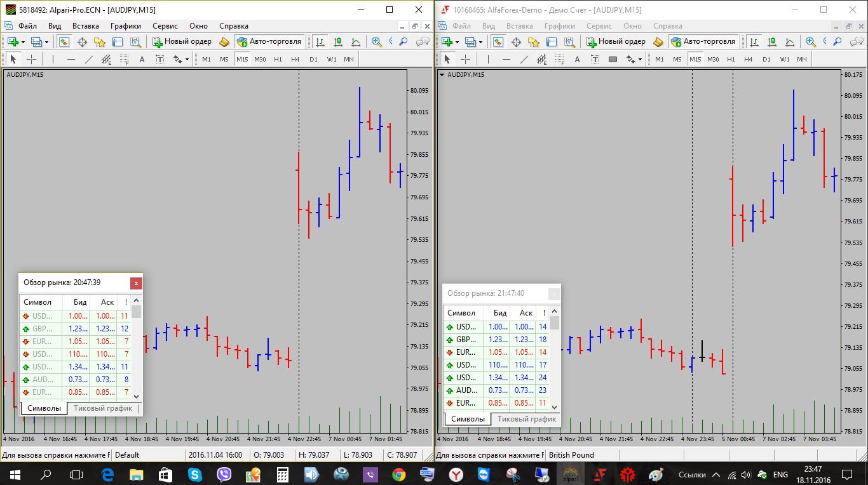Select Fibonacci retracement tool in Alpari window
Image resolution: width=868 pixels, height=485 pixels.
coord(124,59)
